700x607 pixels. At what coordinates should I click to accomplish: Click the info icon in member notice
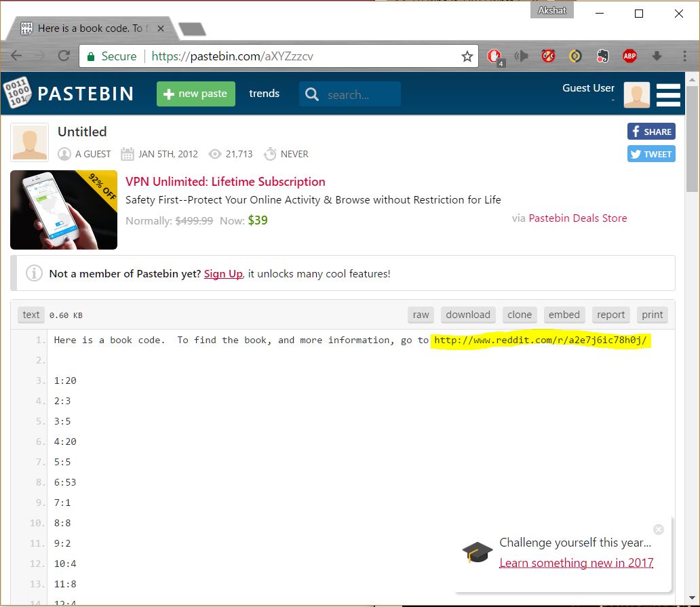tap(34, 273)
